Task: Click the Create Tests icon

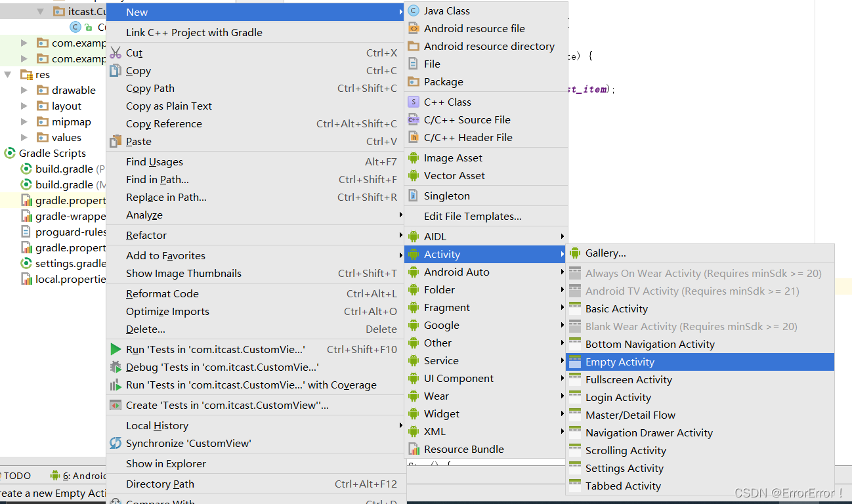Action: pyautogui.click(x=116, y=405)
